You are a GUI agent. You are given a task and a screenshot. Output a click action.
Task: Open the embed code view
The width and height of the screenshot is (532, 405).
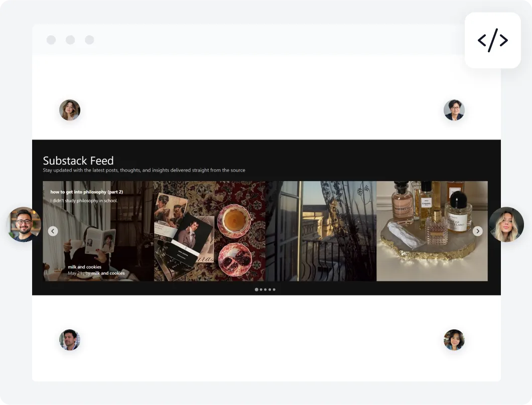(493, 40)
